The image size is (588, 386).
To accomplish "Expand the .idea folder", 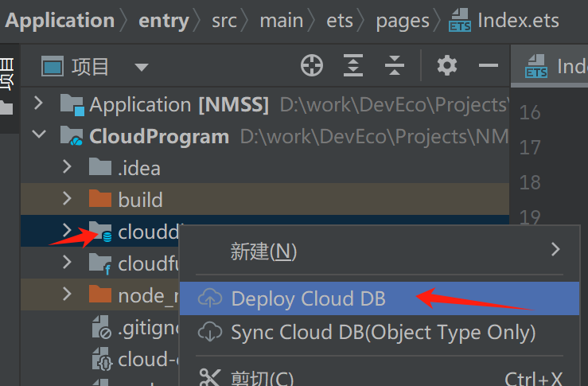I will (x=67, y=166).
